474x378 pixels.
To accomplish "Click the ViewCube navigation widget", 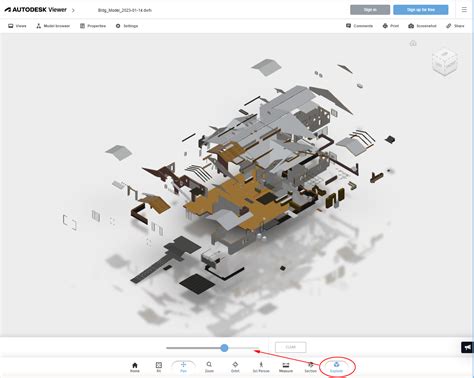I will (x=445, y=62).
